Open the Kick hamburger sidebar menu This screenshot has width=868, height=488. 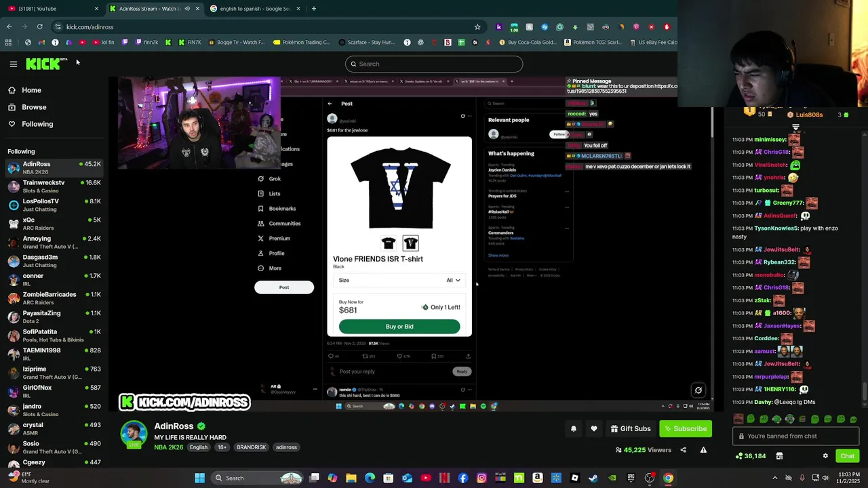pyautogui.click(x=13, y=64)
